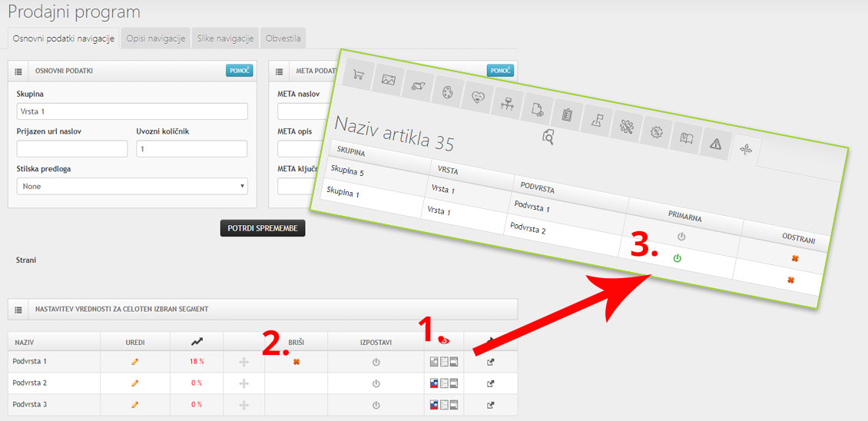This screenshot has height=421, width=868.
Task: Toggle first view icon for Podvrsta 1
Action: [435, 362]
